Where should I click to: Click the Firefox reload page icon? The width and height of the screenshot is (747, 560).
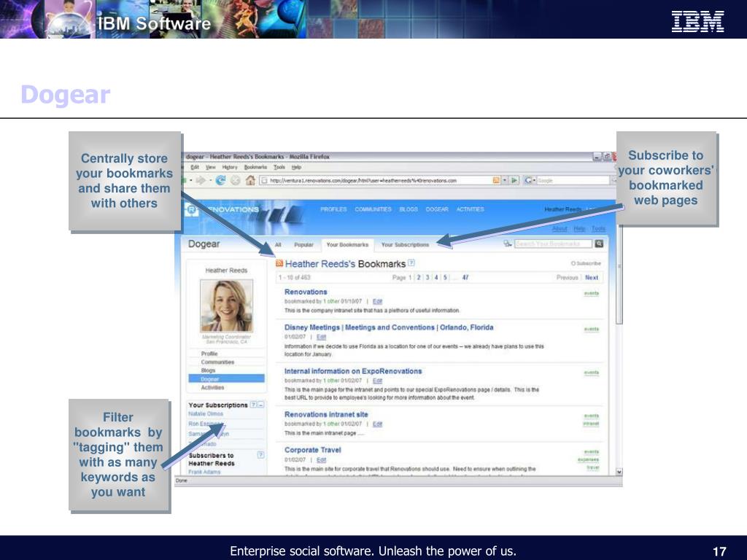(x=220, y=181)
